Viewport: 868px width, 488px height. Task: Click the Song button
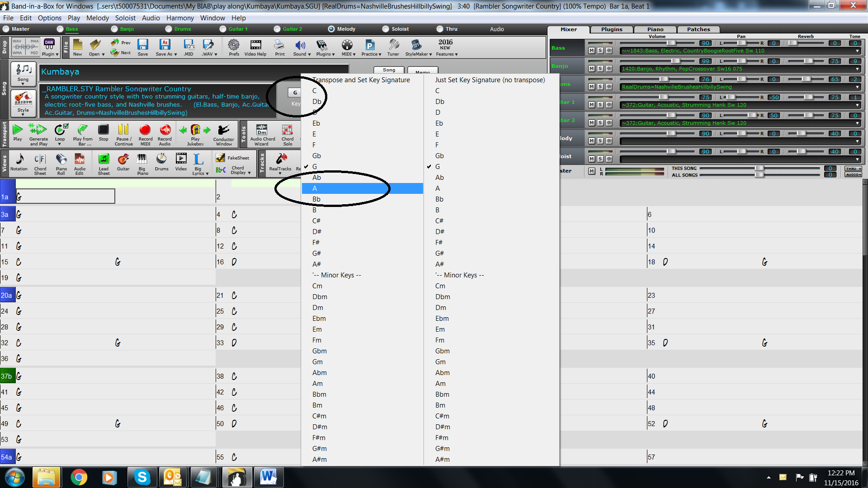(23, 74)
